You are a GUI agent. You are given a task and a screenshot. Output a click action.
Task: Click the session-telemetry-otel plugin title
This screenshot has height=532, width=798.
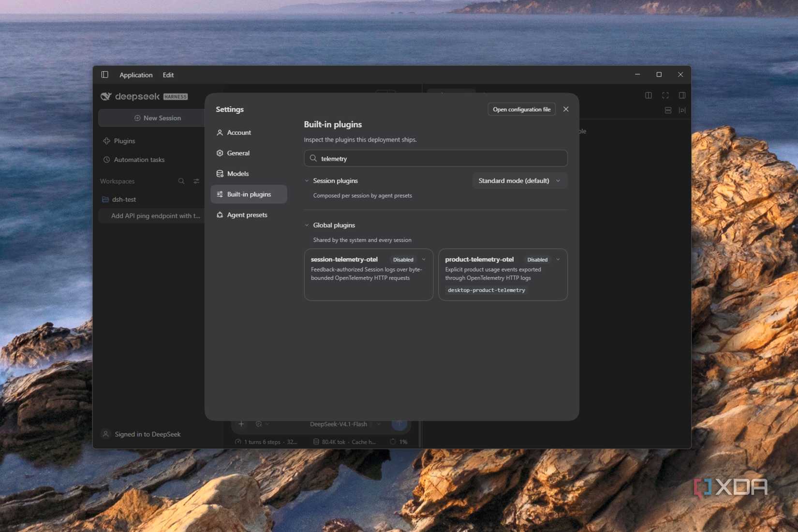point(344,260)
